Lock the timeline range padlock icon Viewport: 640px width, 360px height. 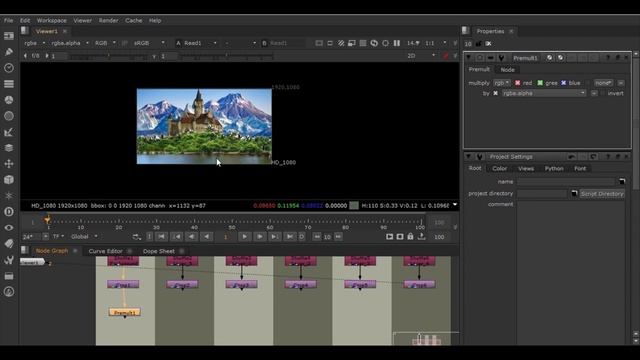coord(411,237)
